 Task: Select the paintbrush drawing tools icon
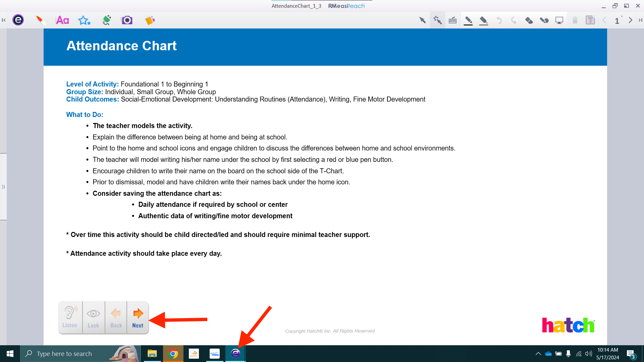click(41, 20)
